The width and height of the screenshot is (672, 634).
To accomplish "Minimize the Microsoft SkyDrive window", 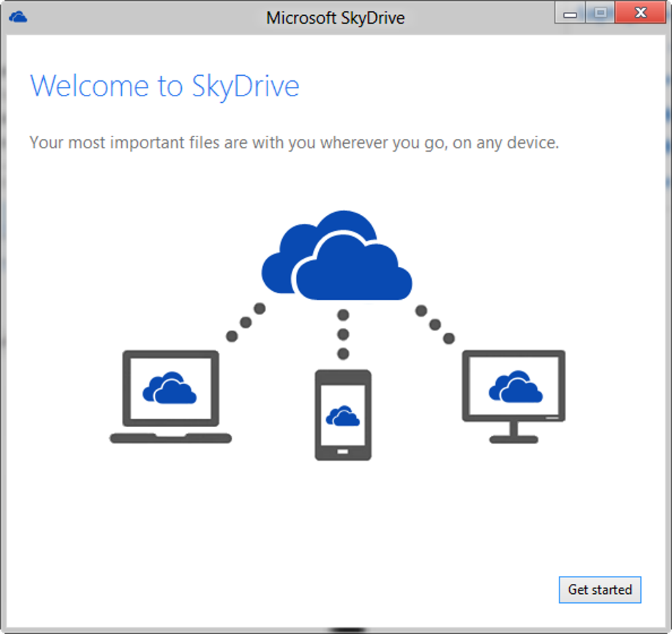I will [x=570, y=13].
